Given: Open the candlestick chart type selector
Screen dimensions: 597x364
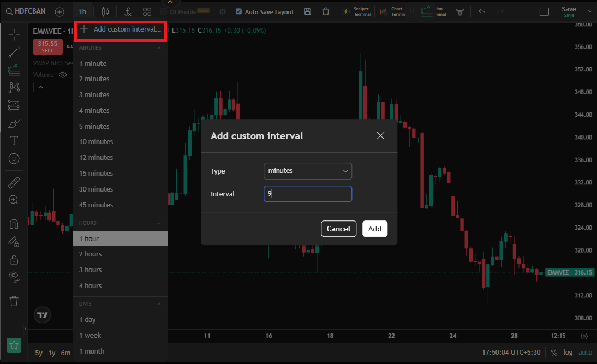Looking at the screenshot, I should 105,12.
